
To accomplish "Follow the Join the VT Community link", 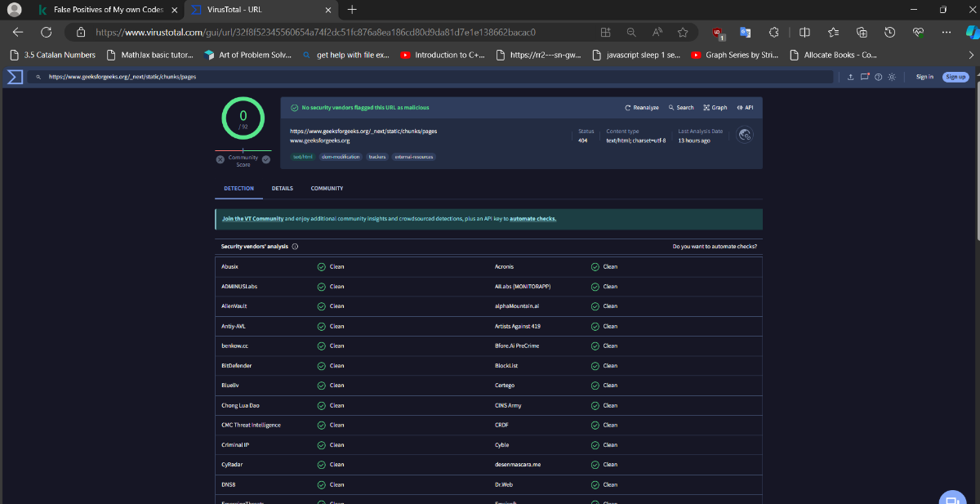I will (x=252, y=219).
